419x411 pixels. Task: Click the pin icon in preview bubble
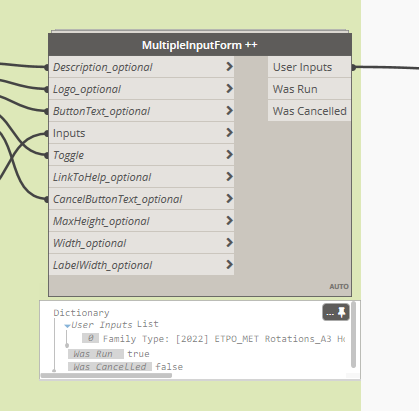pos(342,312)
